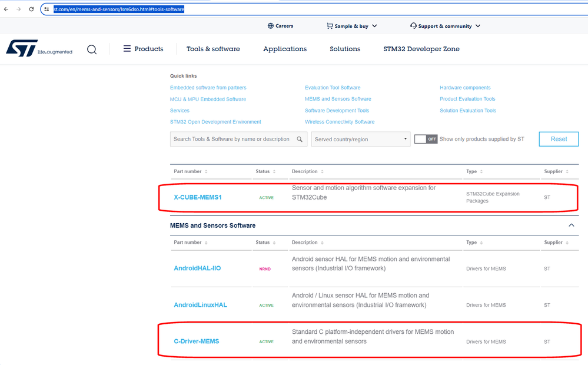Open the C-Driver-MEMS part link
Screen dimensions: 588x365
(x=197, y=341)
